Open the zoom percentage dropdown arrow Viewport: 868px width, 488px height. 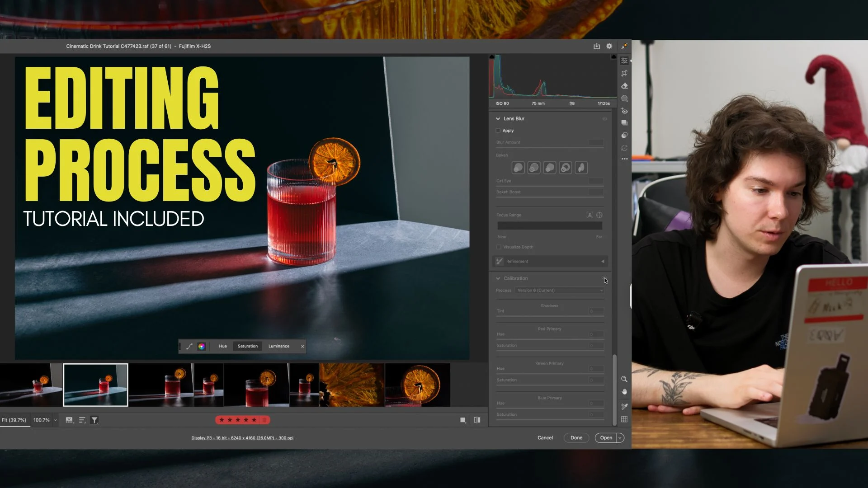tap(56, 420)
